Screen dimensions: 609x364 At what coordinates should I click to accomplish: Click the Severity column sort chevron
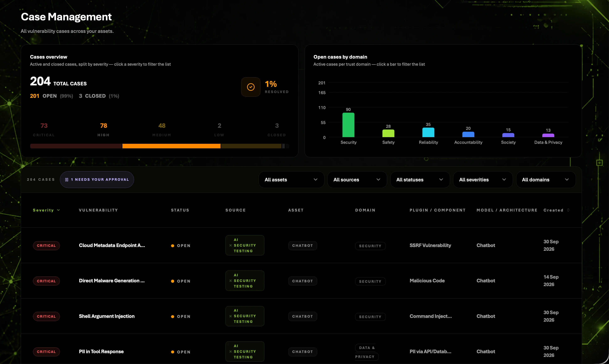[x=58, y=210]
